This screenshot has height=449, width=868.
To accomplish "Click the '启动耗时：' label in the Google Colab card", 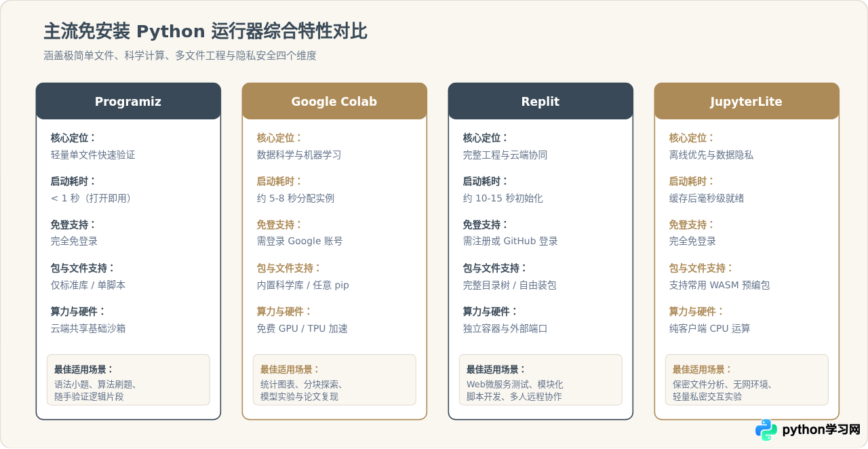I will tap(279, 181).
